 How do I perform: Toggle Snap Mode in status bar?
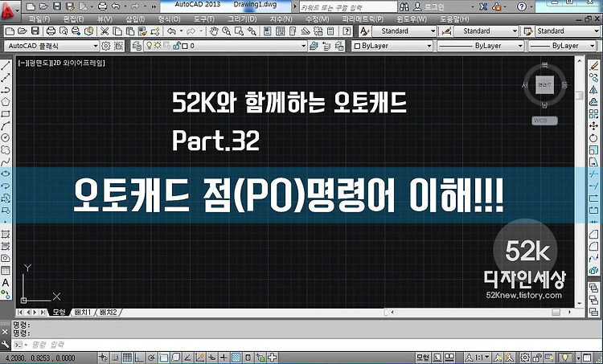[x=115, y=358]
